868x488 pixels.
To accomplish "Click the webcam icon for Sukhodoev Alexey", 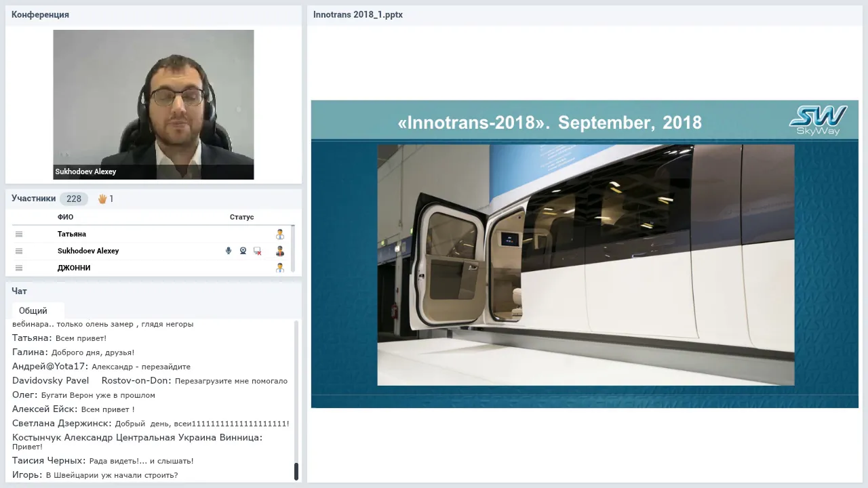I will 243,251.
